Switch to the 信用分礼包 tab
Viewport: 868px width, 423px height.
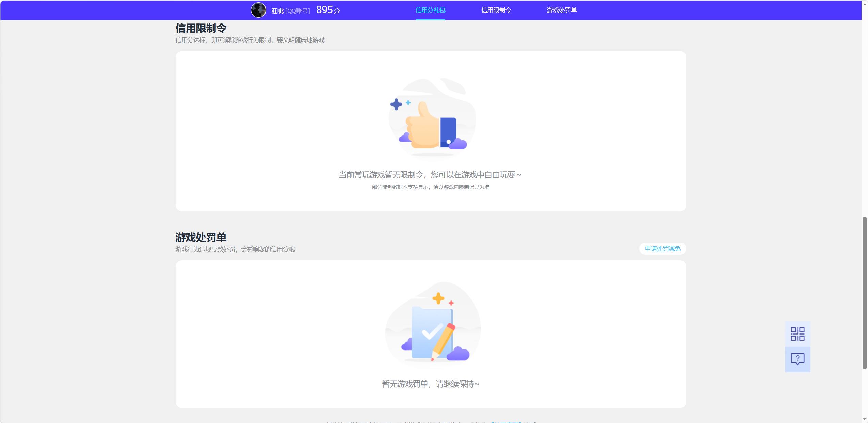tap(430, 10)
